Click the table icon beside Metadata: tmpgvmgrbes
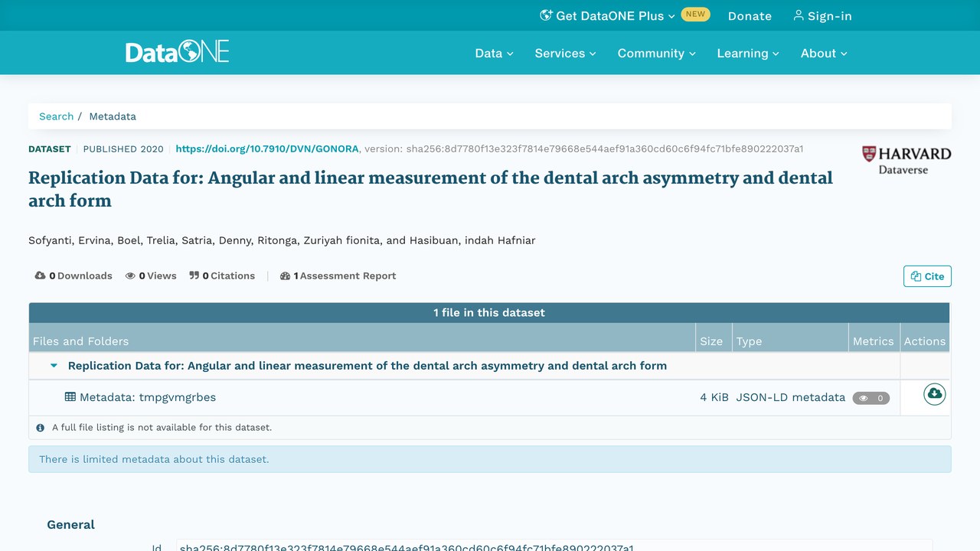This screenshot has height=551, width=980. coord(70,397)
